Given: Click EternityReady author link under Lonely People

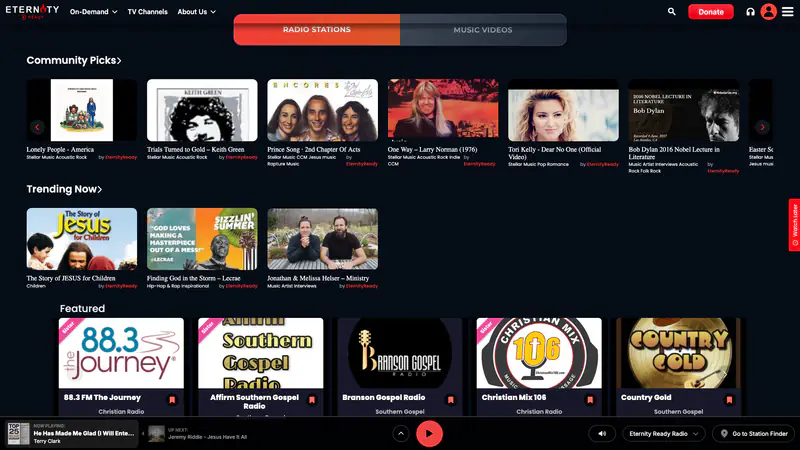Looking at the screenshot, I should click(121, 157).
